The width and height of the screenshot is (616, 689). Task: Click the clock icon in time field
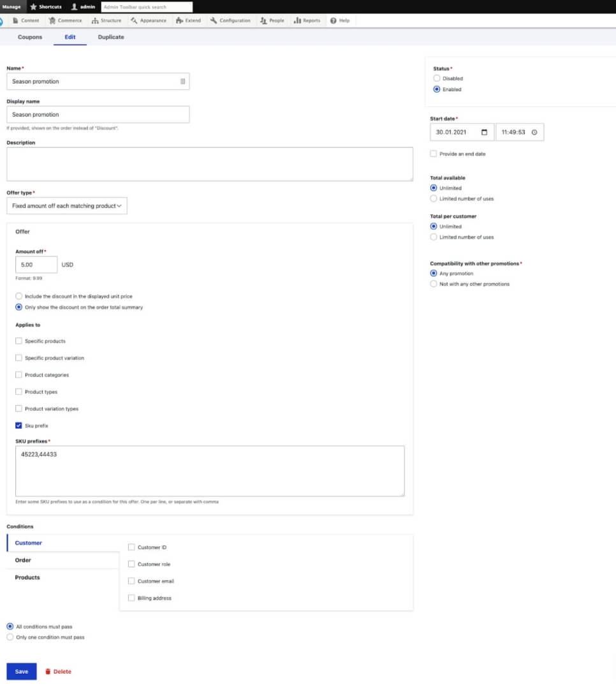tap(534, 132)
